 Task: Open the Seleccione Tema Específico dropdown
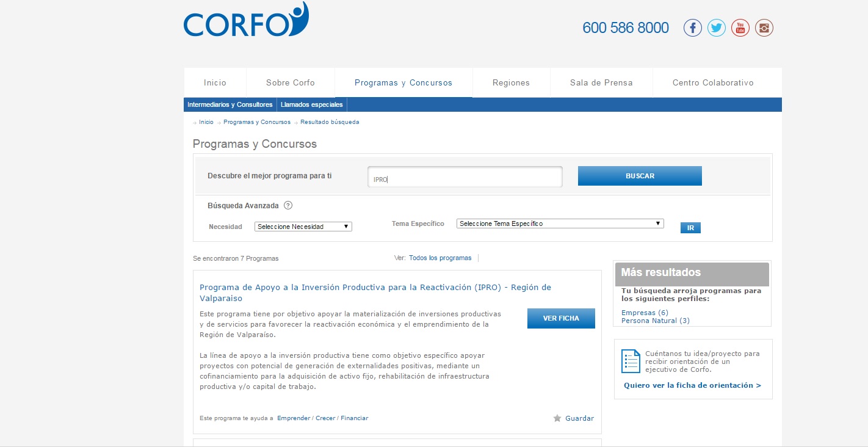560,223
